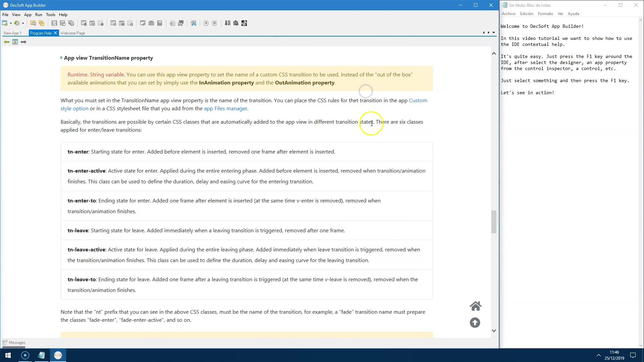
Task: Click the scroll to top arrow button
Action: coord(475,323)
